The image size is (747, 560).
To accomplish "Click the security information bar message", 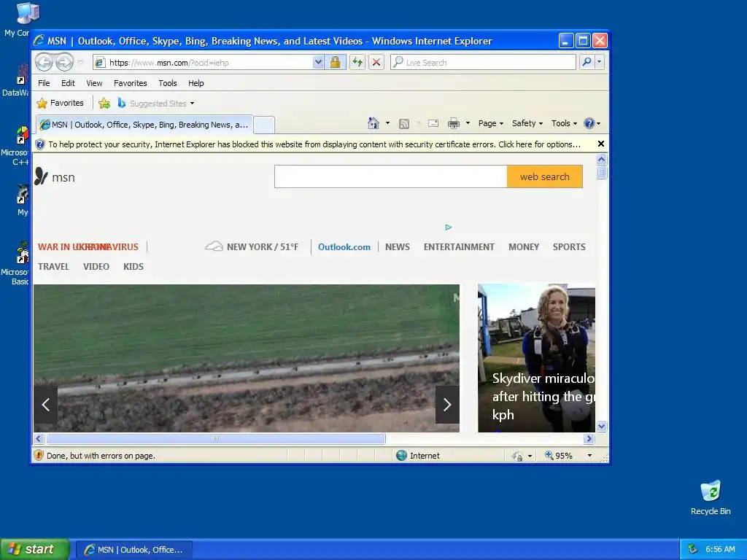I will (314, 144).
